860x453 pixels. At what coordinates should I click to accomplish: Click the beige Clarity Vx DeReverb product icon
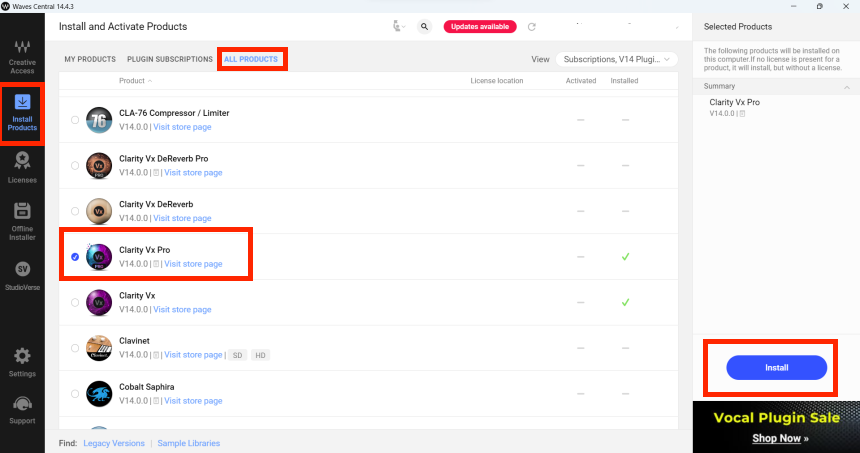coord(99,211)
